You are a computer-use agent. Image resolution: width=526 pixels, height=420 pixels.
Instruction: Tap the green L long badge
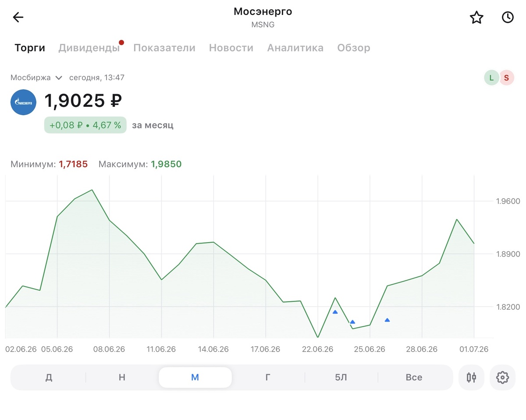(x=491, y=78)
